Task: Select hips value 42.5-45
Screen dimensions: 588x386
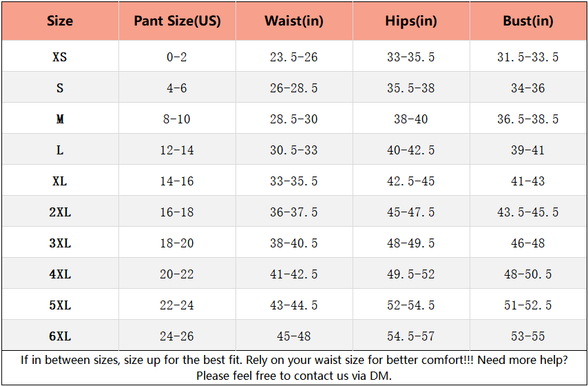Action: (411, 181)
